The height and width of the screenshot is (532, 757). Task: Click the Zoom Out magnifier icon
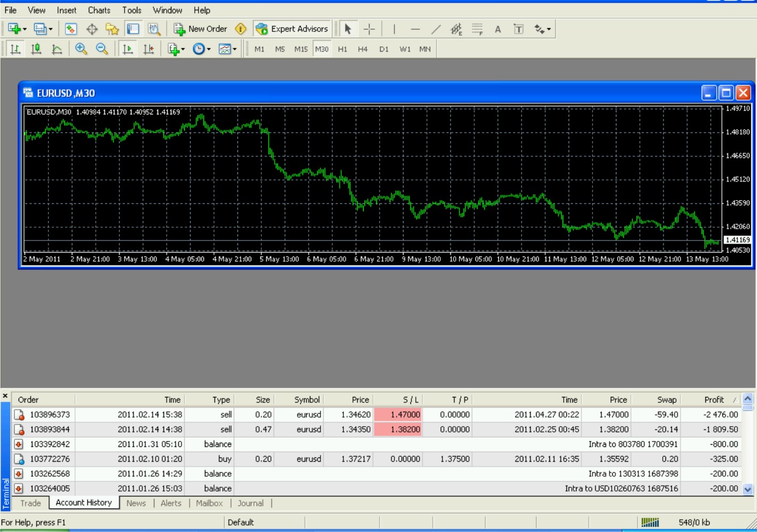pyautogui.click(x=102, y=49)
